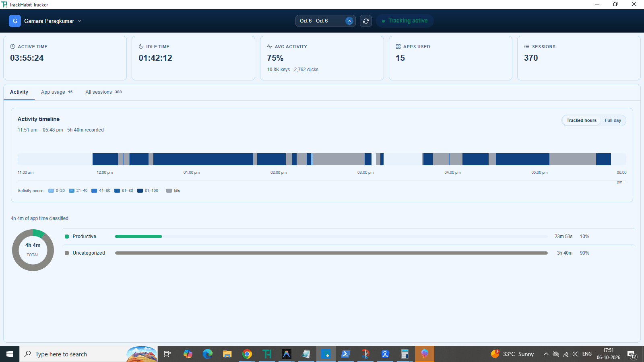
Task: Click the 0–20 activity score legend swatch
Action: click(x=51, y=191)
